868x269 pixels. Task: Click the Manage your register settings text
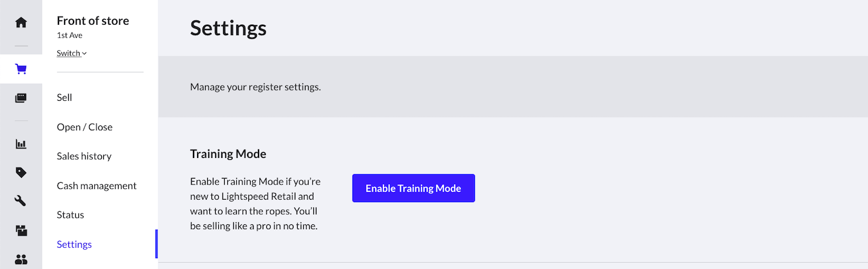(256, 87)
